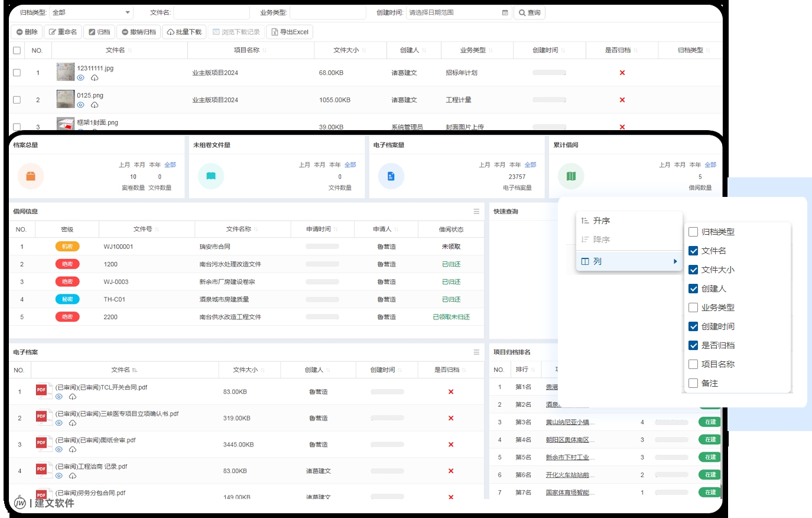This screenshot has width=812, height=518.
Task: Check the 归档类型 column checkbox
Action: [693, 232]
